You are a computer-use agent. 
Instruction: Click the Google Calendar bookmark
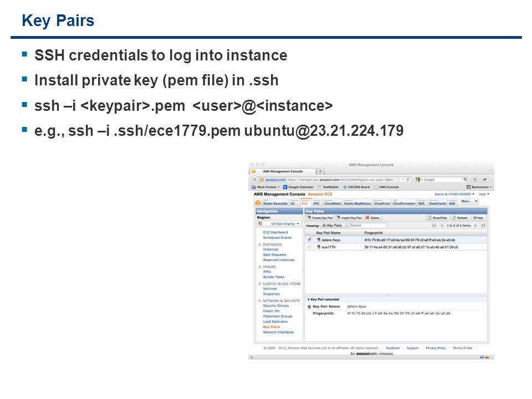tap(298, 187)
